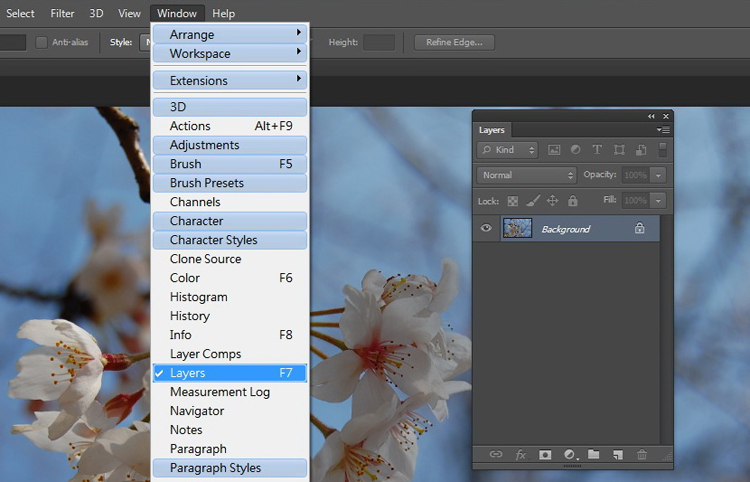750x482 pixels.
Task: Filter layers by pixel layers icon
Action: click(554, 150)
